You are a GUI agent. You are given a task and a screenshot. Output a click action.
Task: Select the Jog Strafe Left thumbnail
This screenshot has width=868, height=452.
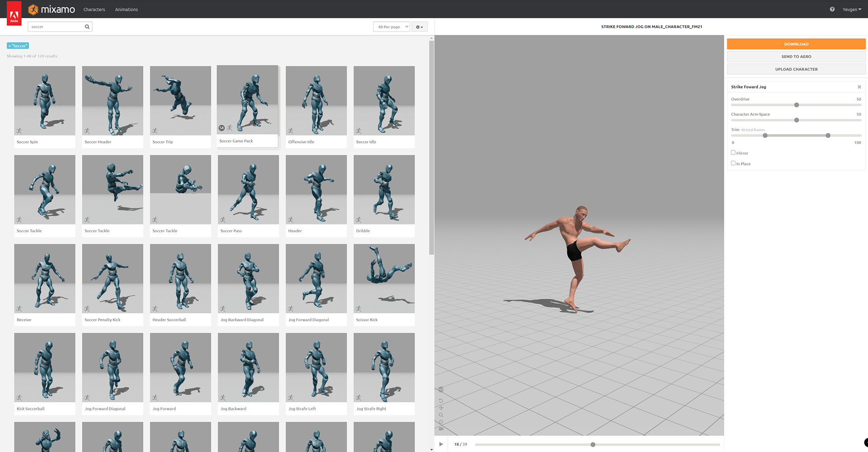[x=316, y=367]
